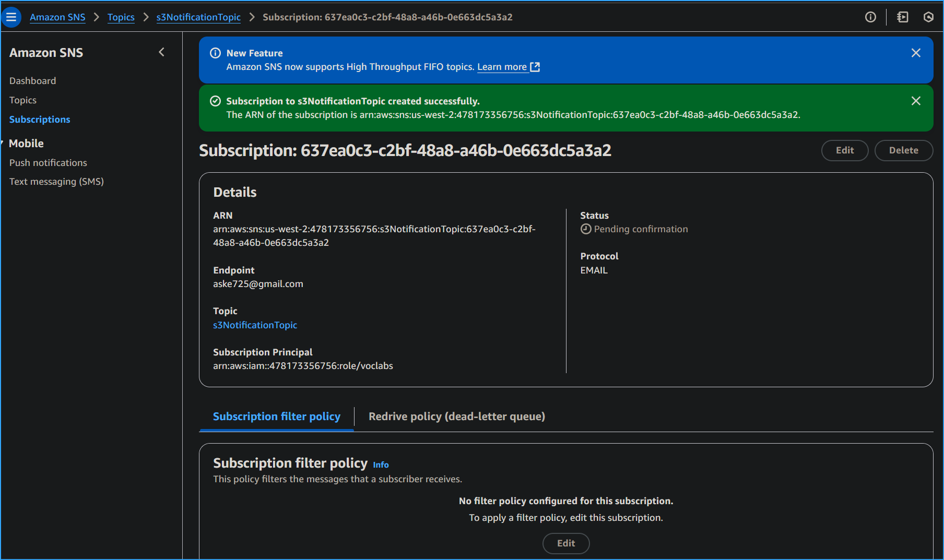Click the external-link icon beside Learn more
This screenshot has height=560, width=944.
[x=535, y=67]
